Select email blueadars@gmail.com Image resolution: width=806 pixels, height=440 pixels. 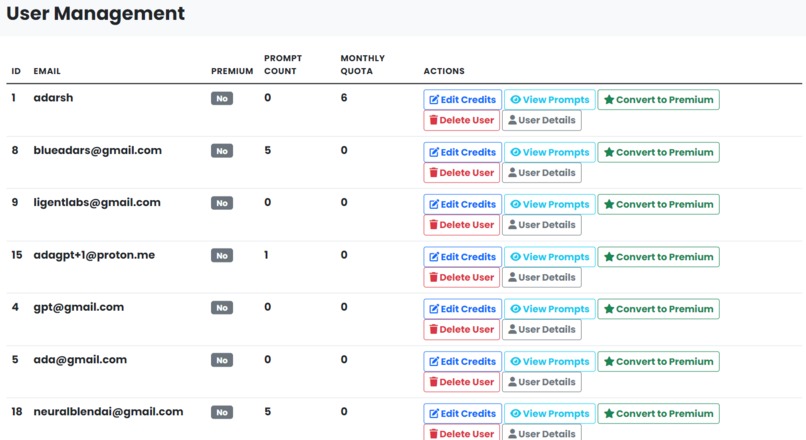(98, 151)
